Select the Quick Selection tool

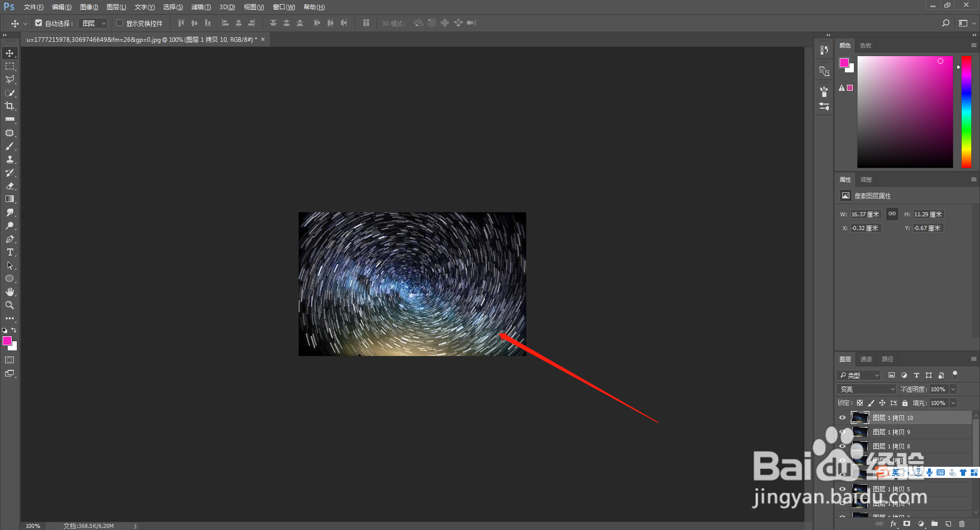click(x=10, y=93)
